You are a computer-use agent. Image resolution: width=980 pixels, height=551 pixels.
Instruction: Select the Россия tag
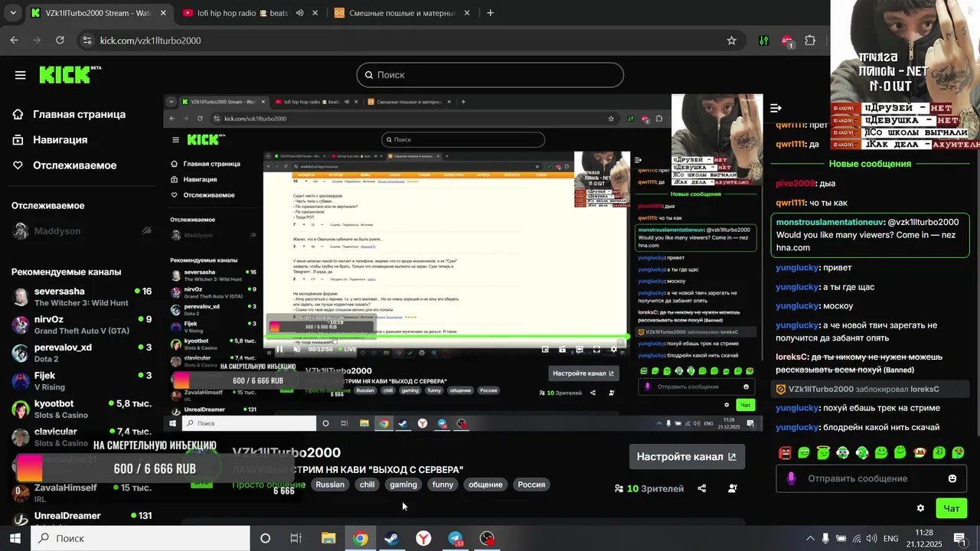click(x=531, y=484)
